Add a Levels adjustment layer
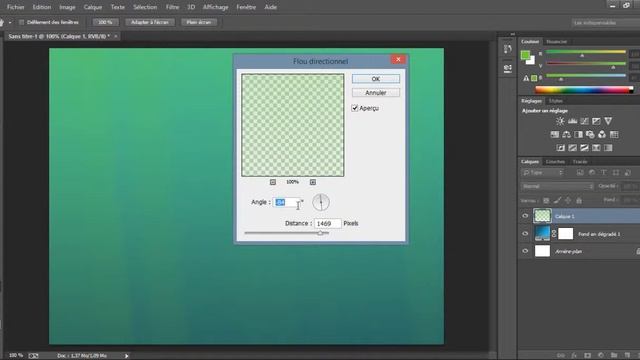The width and height of the screenshot is (640, 360). (x=572, y=121)
